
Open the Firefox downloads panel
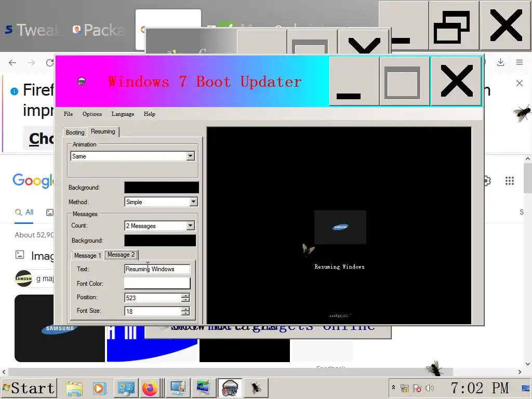point(500,62)
